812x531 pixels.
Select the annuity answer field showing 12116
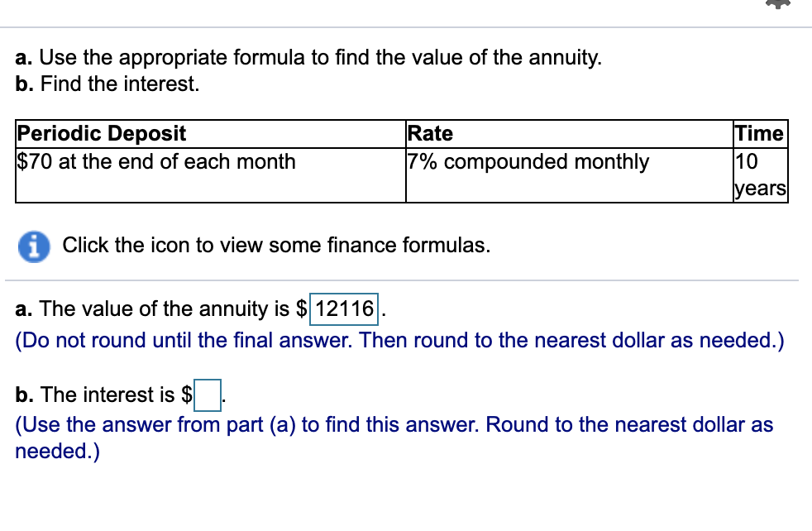[x=344, y=309]
